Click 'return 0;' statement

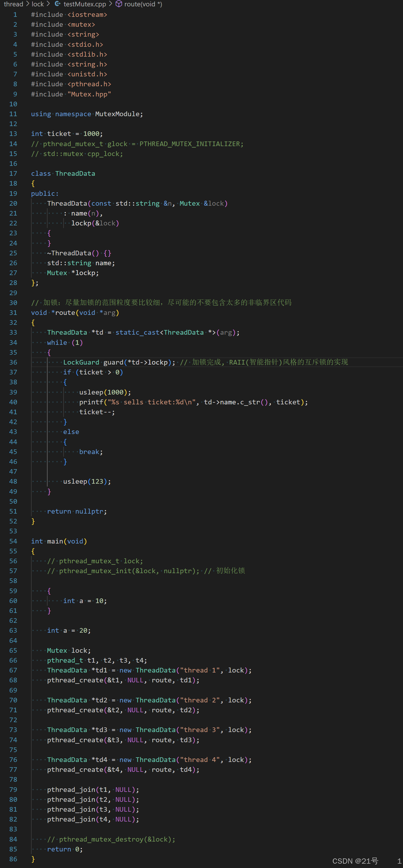(x=65, y=849)
